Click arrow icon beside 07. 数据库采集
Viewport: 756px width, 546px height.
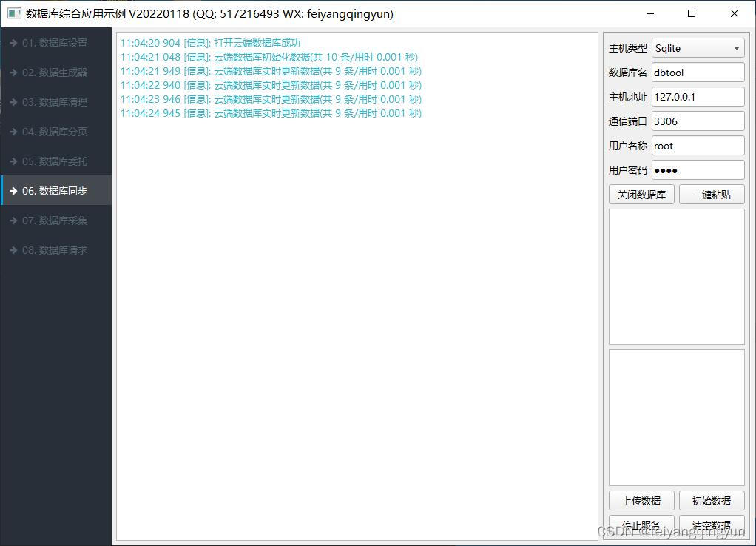tap(13, 220)
